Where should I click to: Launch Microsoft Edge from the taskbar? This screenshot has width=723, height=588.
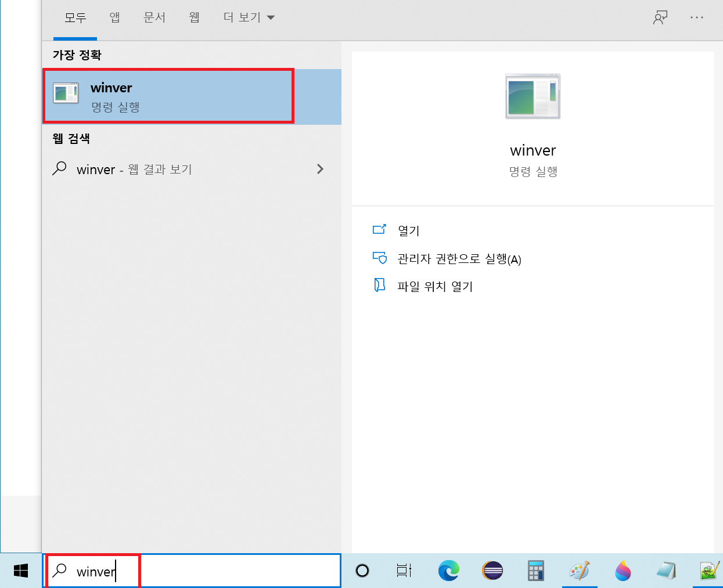(448, 571)
